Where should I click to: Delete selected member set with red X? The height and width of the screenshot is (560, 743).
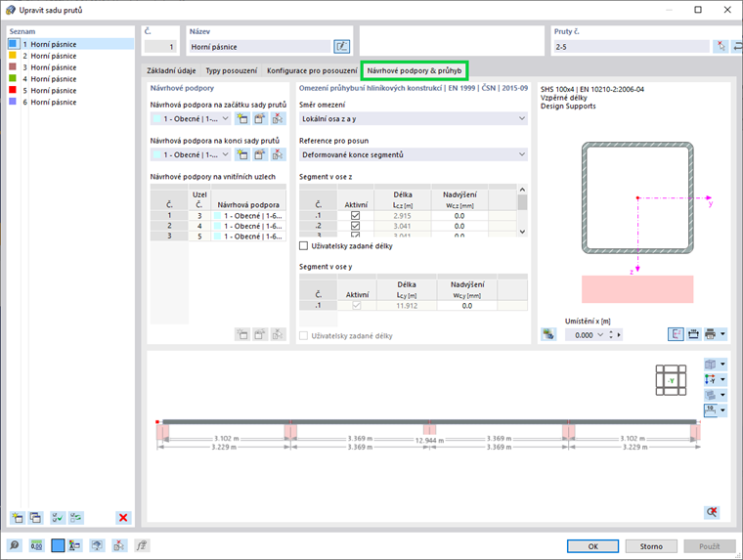coord(123,517)
